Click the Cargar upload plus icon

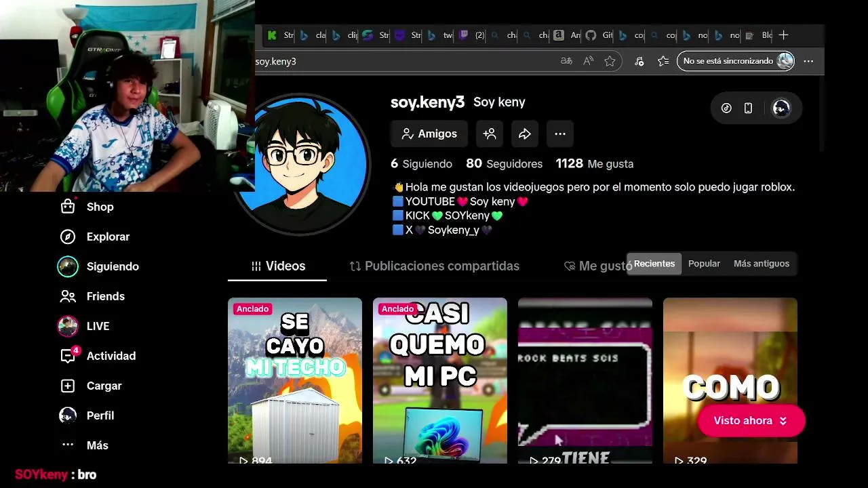68,386
